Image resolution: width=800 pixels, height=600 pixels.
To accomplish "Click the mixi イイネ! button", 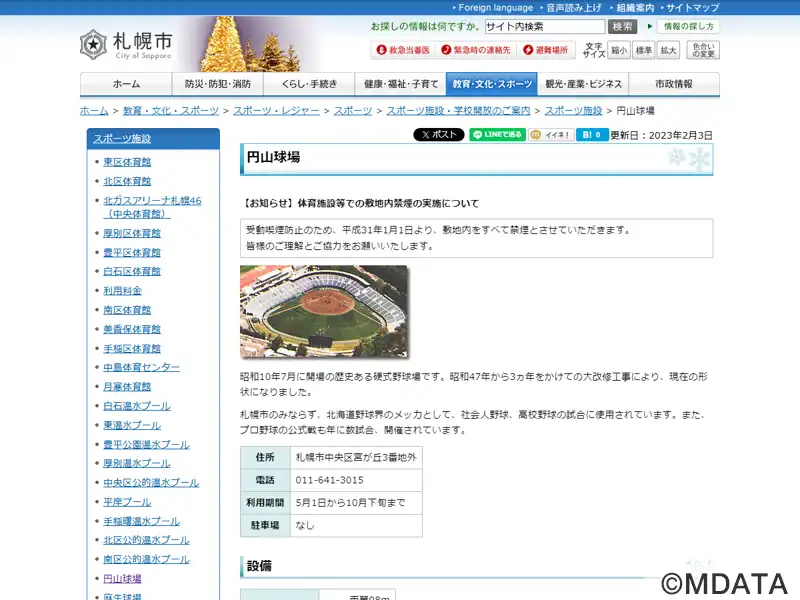I will tap(551, 135).
